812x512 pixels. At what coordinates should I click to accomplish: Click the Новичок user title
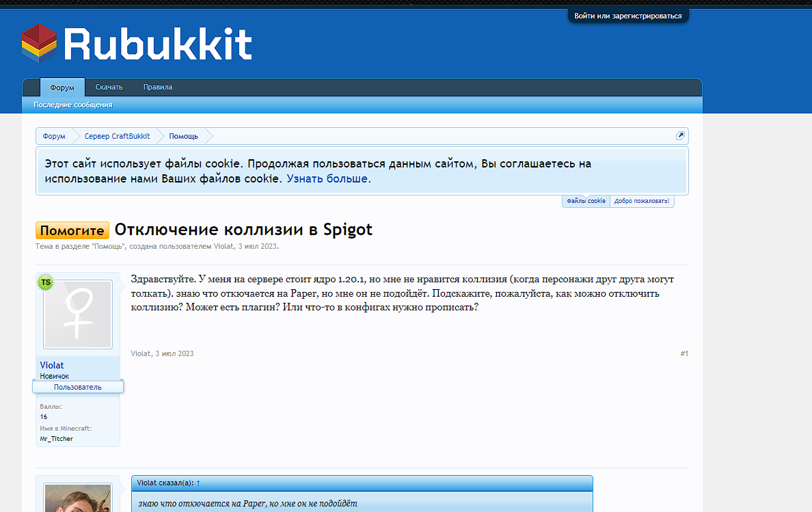(x=55, y=377)
